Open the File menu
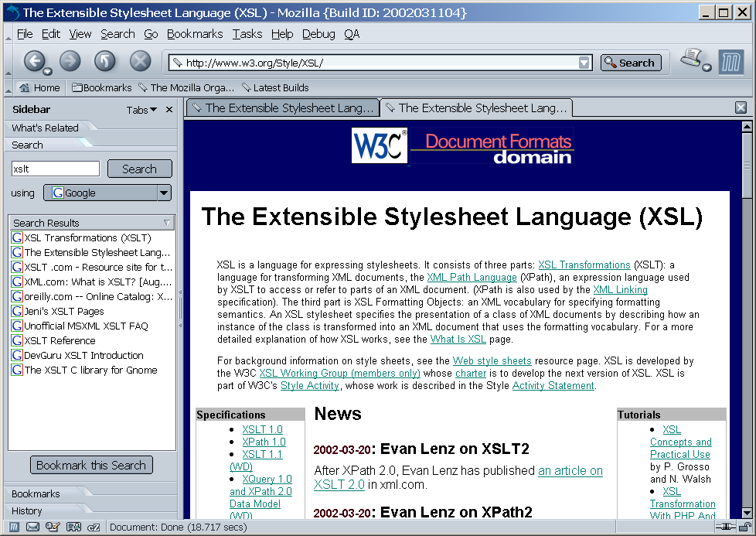This screenshot has height=536, width=756. [x=25, y=34]
